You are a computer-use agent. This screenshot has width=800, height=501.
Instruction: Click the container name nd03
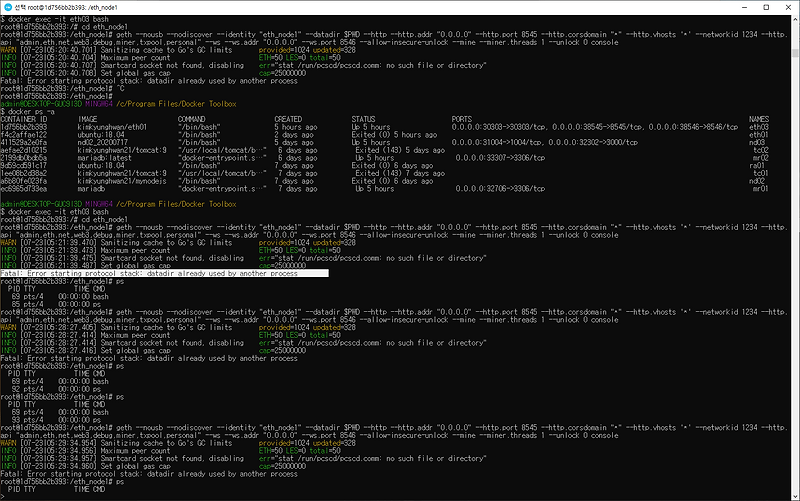pos(757,142)
